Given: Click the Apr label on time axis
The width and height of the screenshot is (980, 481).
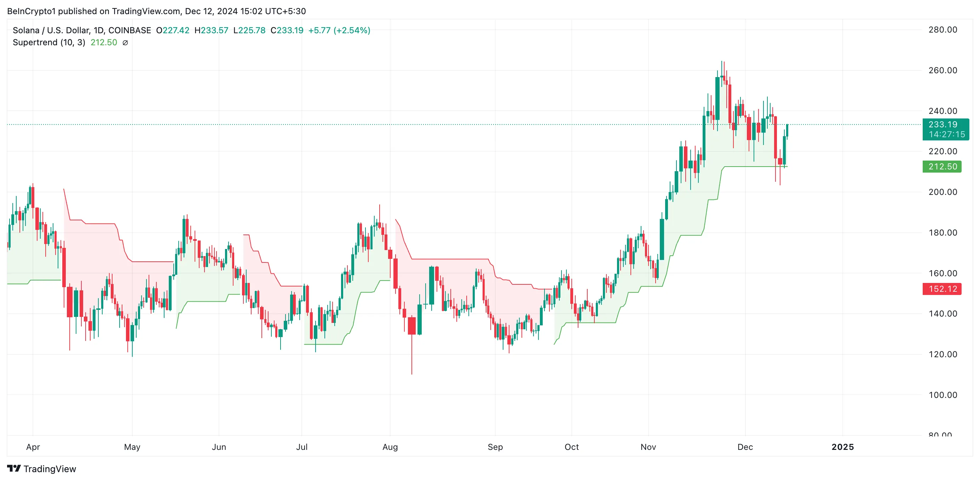Looking at the screenshot, I should pyautogui.click(x=33, y=447).
